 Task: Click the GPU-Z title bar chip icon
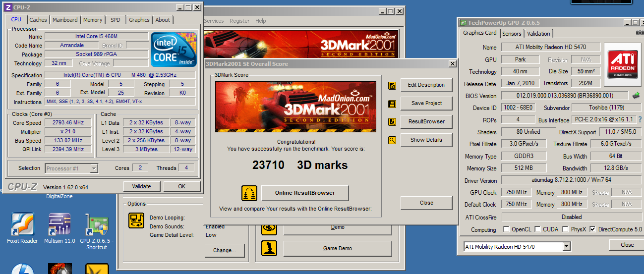point(464,23)
